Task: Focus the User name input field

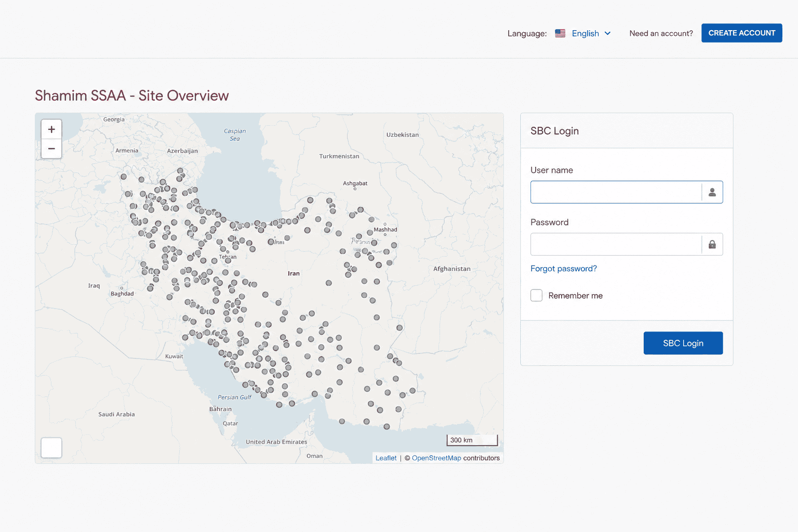Action: tap(616, 192)
